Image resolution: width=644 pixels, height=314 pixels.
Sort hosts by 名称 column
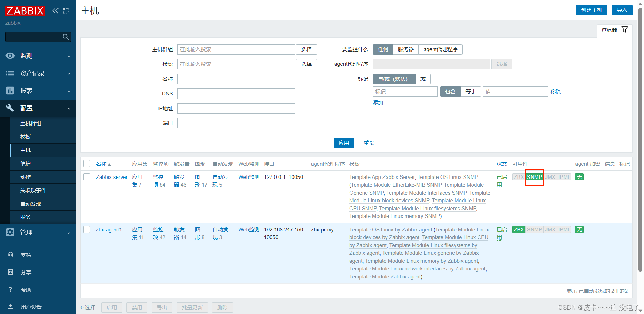103,164
